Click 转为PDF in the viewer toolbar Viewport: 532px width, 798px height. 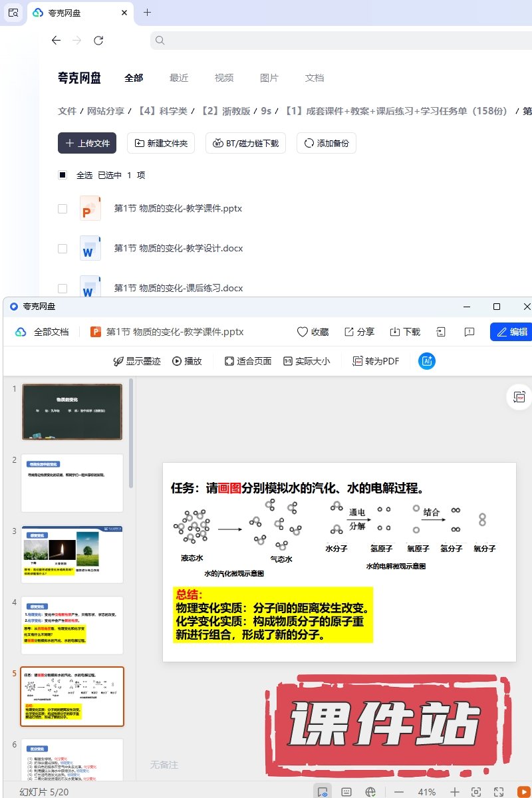(x=376, y=361)
